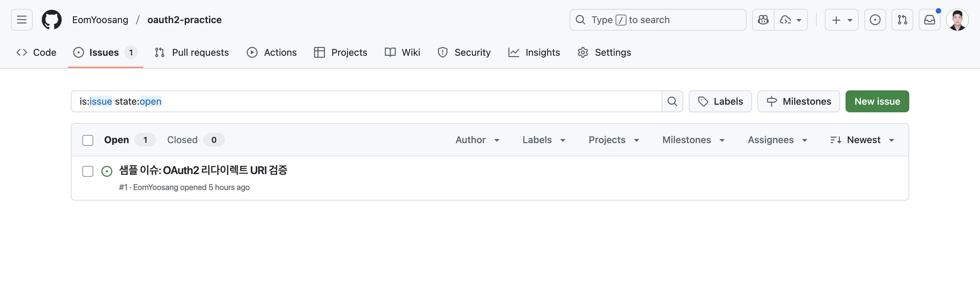Select the checkbox for issue #1
This screenshot has width=980, height=308.
88,171
